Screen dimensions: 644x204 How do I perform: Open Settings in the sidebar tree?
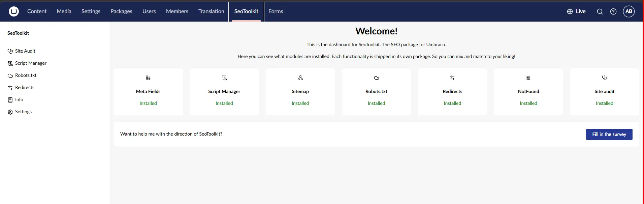pos(23,112)
